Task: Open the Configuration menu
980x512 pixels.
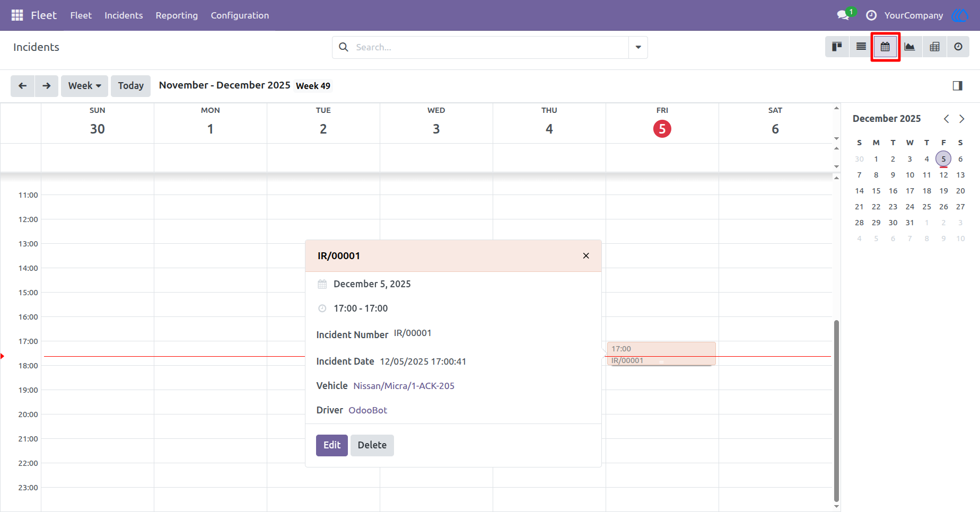Action: tap(240, 15)
